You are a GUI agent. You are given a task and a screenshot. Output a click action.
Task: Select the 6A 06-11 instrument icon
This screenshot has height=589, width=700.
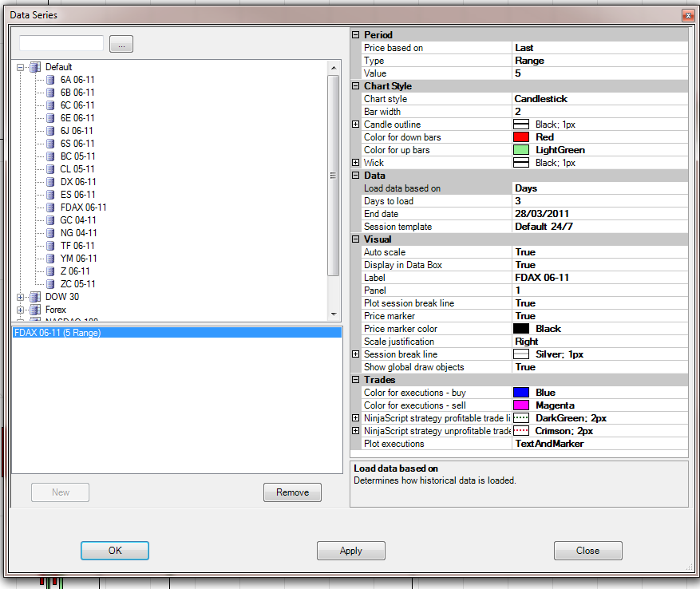click(51, 80)
